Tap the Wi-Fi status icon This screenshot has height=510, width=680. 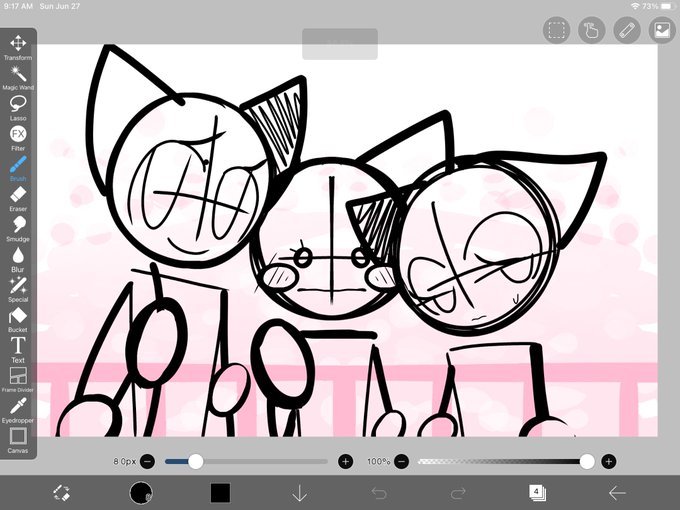[x=635, y=7]
